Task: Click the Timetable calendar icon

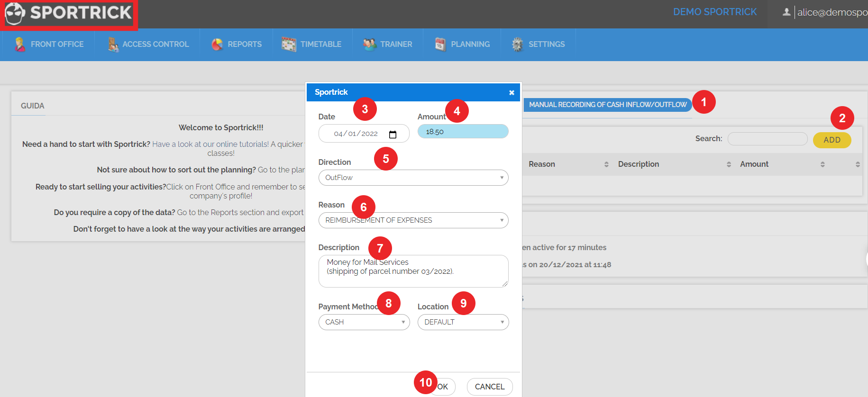Action: [289, 44]
